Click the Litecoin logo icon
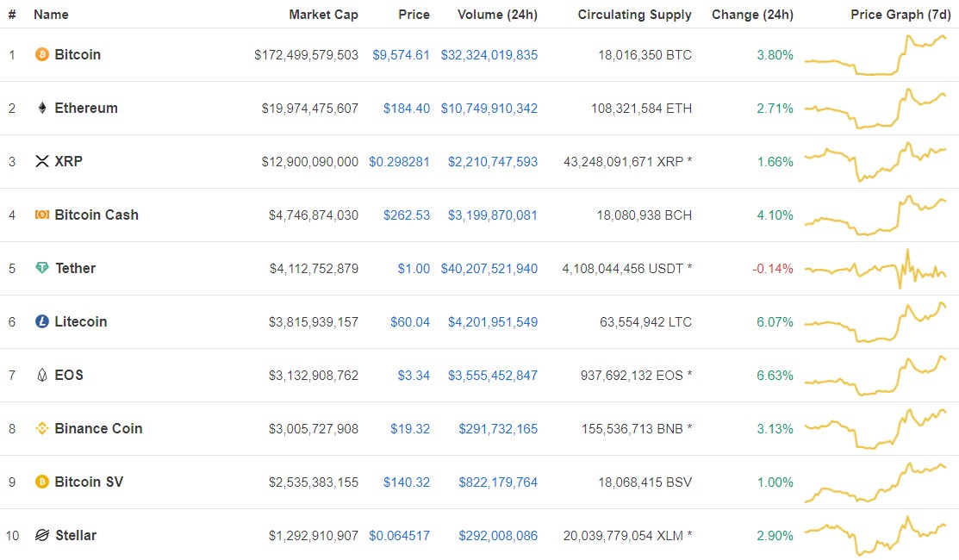This screenshot has width=959, height=560. click(x=41, y=321)
